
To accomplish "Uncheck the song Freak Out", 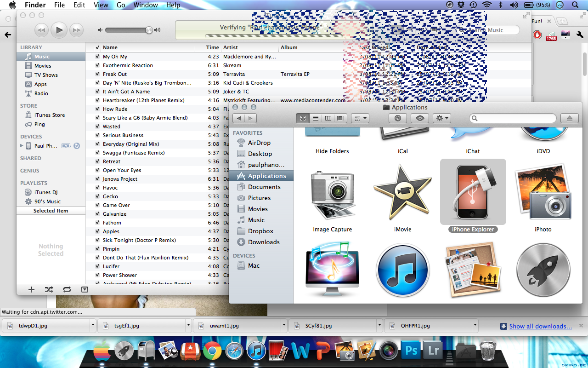I will (97, 74).
